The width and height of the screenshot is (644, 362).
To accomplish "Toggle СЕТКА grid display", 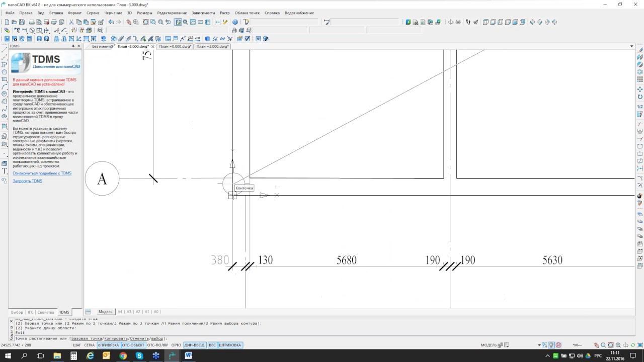I will [89, 345].
